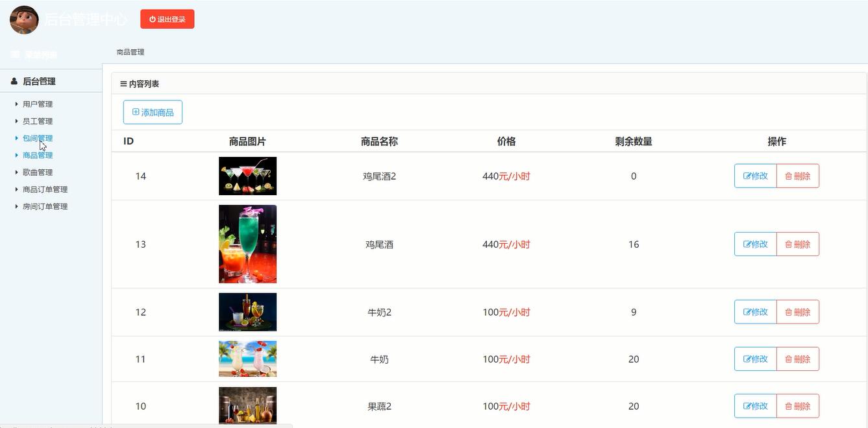Viewport: 868px width, 428px height.
Task: Click the ID column header
Action: 129,141
